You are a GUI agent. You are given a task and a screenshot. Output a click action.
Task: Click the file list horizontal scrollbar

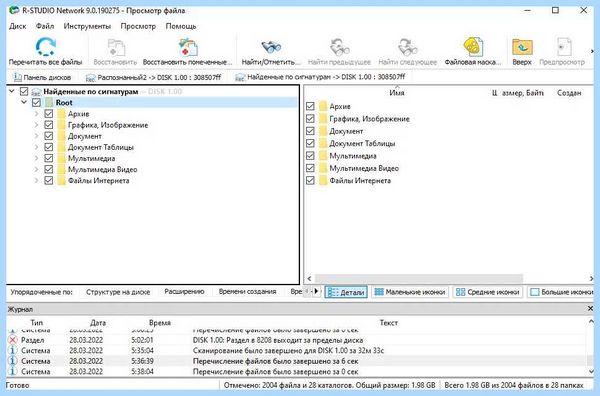click(x=418, y=278)
